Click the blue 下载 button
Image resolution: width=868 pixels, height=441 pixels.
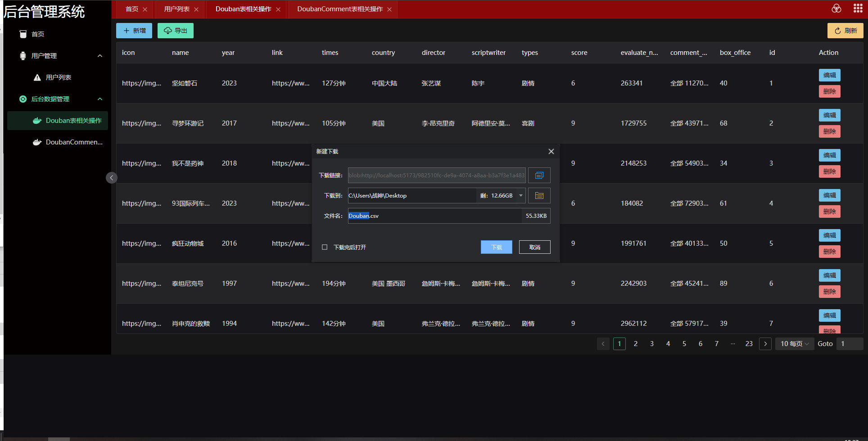(x=496, y=247)
